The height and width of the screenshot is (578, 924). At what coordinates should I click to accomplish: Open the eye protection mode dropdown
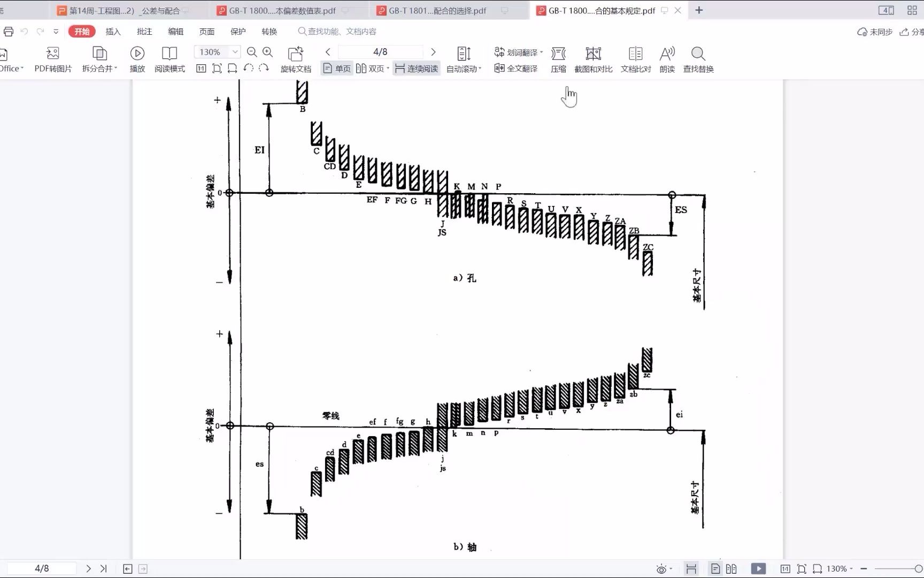(x=671, y=569)
